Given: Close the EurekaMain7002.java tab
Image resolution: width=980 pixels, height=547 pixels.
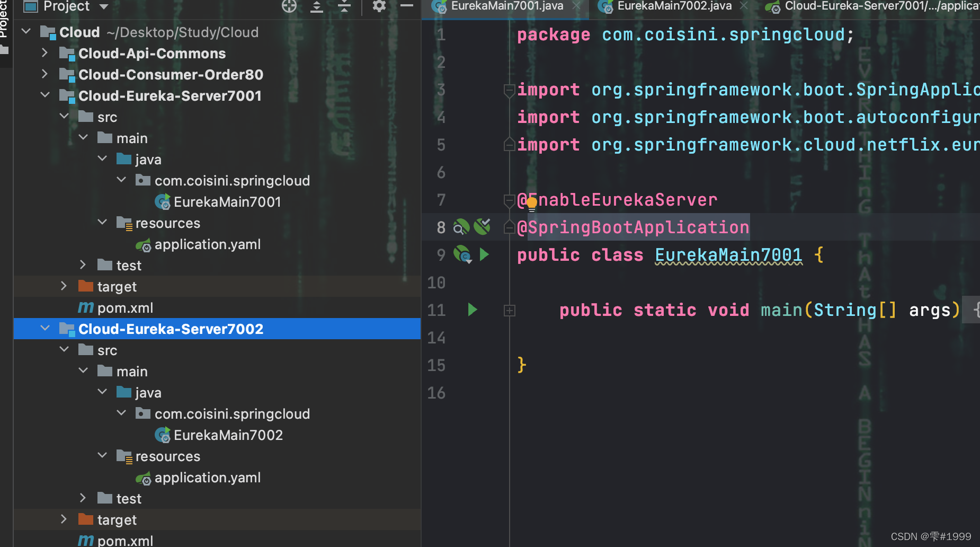Looking at the screenshot, I should click(x=744, y=6).
